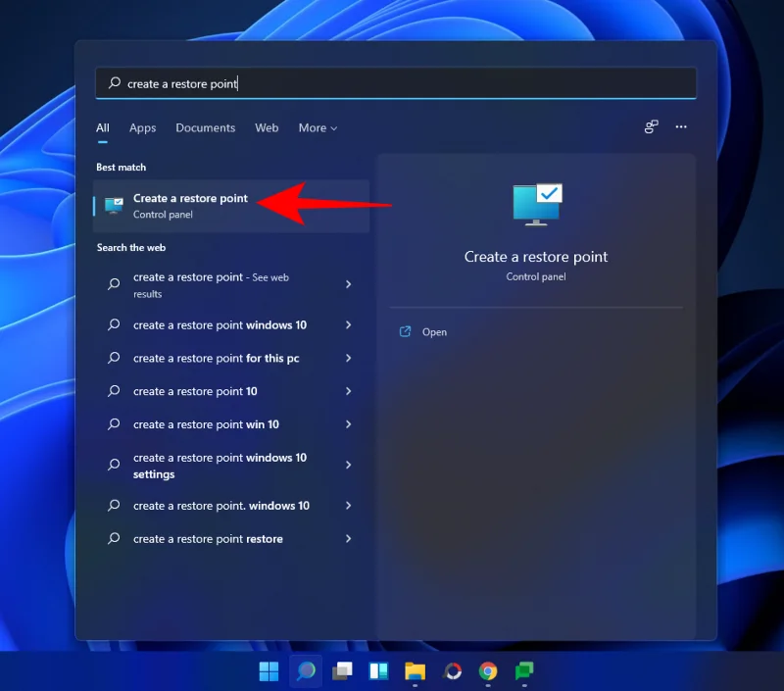
Task: Click the account options icon in search panel
Action: pyautogui.click(x=651, y=127)
